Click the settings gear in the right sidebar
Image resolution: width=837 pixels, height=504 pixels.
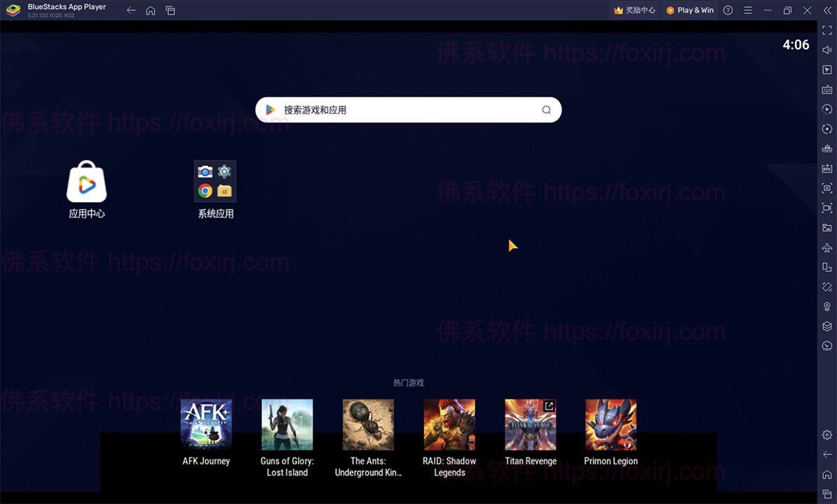click(827, 435)
